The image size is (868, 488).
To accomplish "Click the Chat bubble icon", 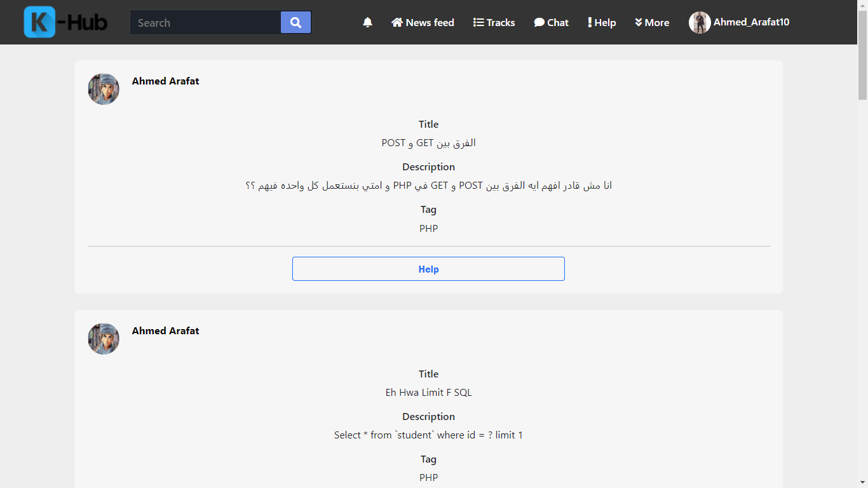I will [539, 22].
